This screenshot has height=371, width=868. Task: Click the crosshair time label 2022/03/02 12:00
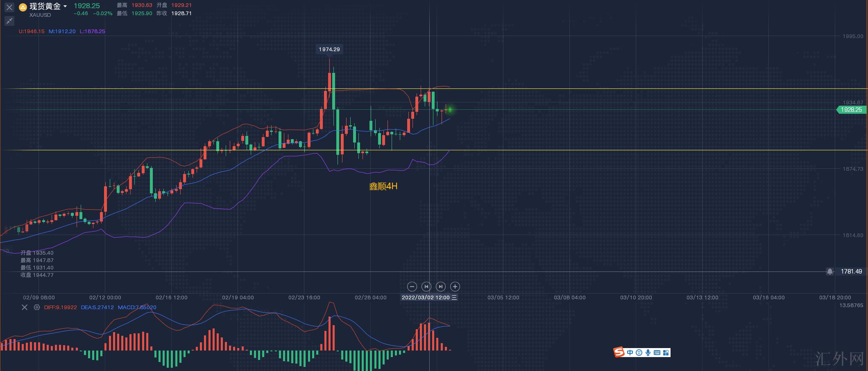(429, 298)
